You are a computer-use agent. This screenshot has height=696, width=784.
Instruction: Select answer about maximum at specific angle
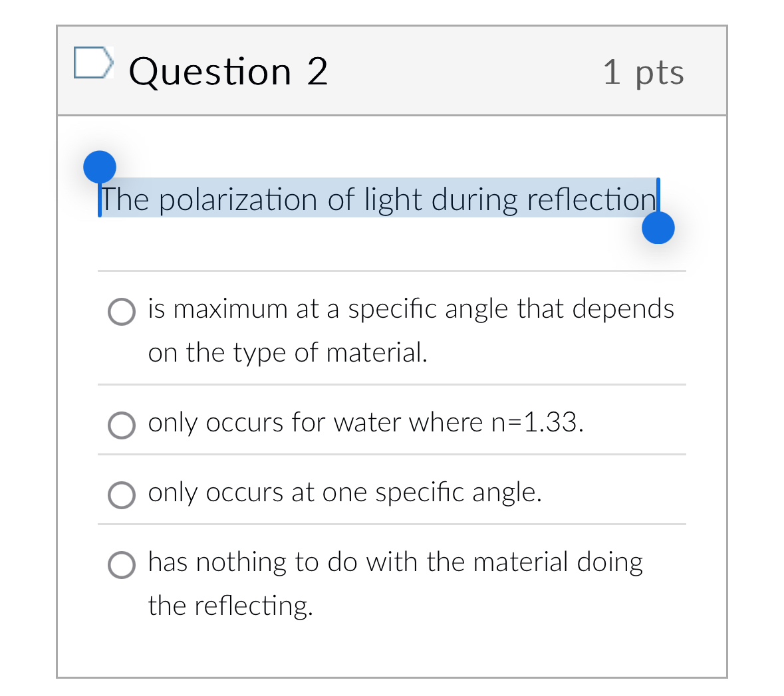click(x=121, y=311)
